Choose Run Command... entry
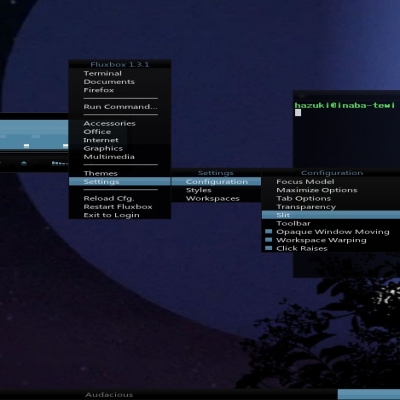Viewport: 400px width, 400px height. (120, 107)
